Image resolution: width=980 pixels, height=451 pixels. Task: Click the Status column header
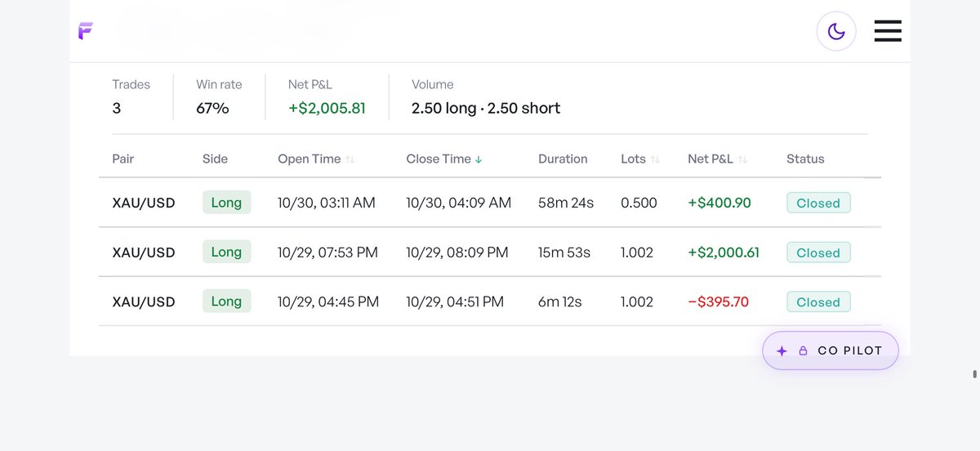[x=805, y=159]
